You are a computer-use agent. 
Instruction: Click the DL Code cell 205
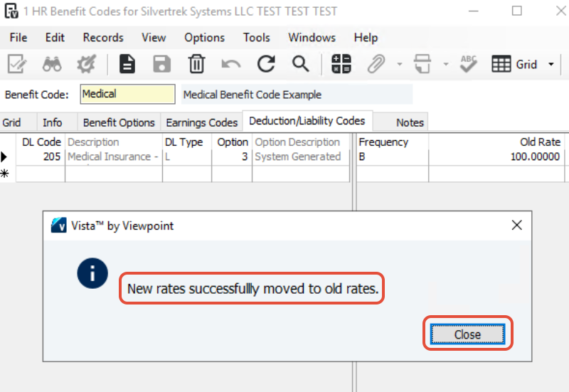point(41,157)
